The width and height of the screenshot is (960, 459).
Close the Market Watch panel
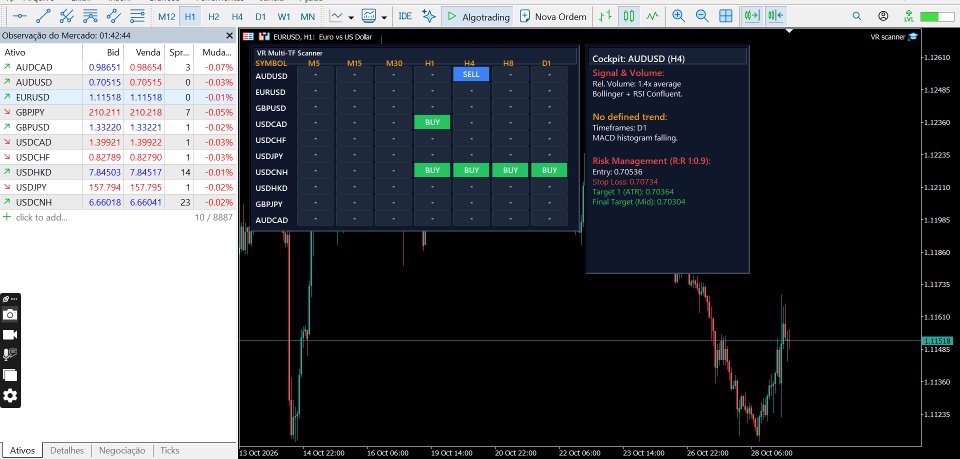coord(230,36)
